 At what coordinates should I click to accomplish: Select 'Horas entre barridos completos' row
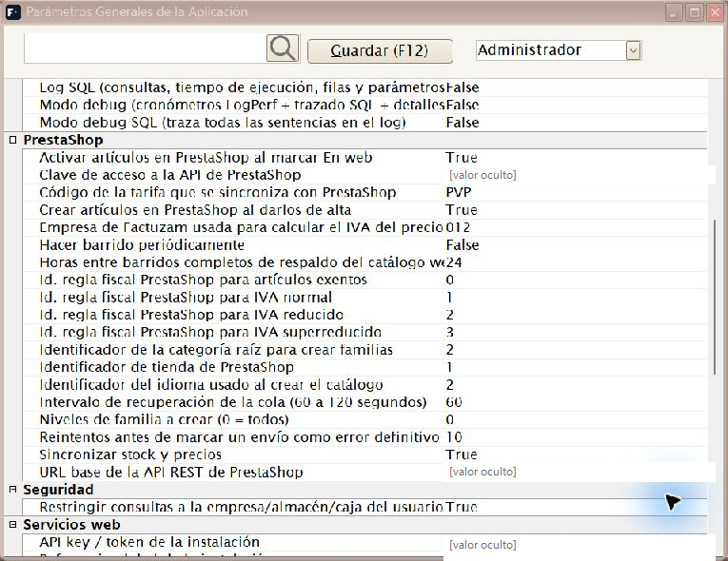coord(364,262)
